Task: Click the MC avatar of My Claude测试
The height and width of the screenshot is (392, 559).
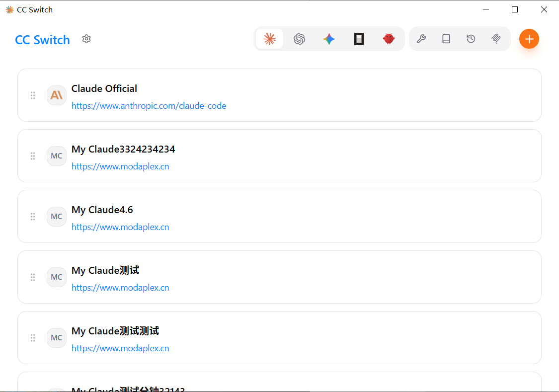Action: (x=56, y=277)
